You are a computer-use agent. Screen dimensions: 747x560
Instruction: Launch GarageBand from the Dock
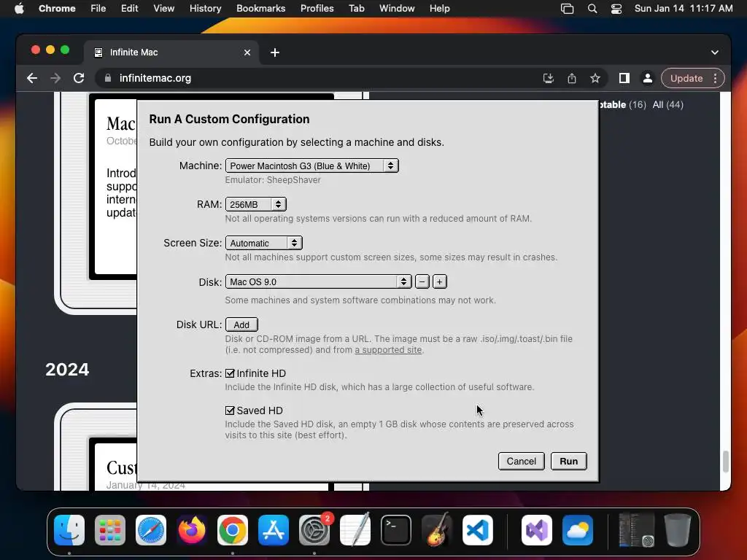click(437, 530)
